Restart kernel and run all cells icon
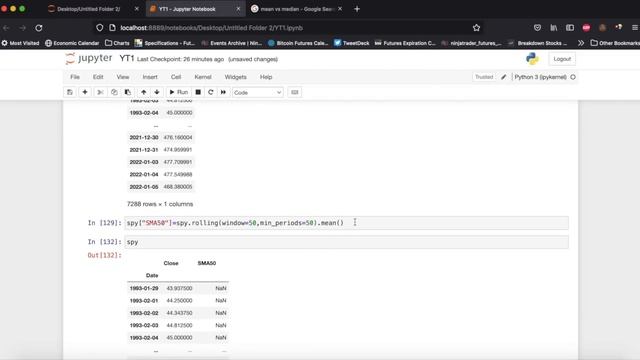The image size is (640, 360). (x=223, y=92)
